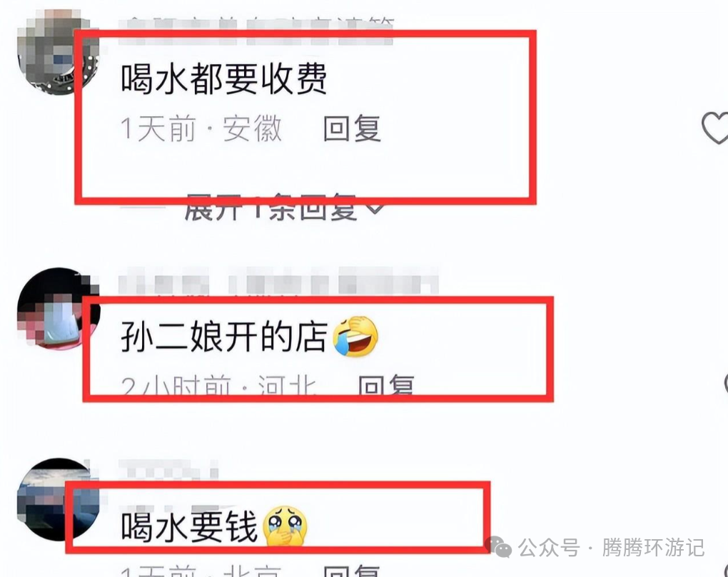Tap the teary emoji after '喝水要钱'
The height and width of the screenshot is (577, 728).
[x=285, y=526]
